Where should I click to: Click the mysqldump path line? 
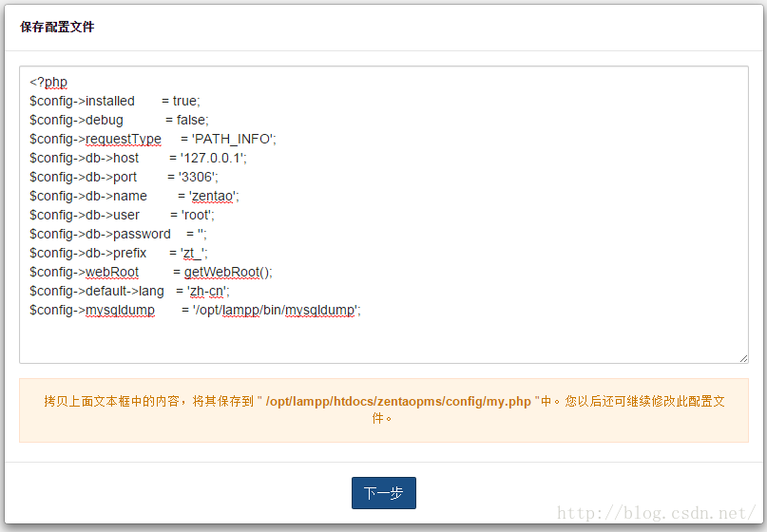(x=195, y=311)
